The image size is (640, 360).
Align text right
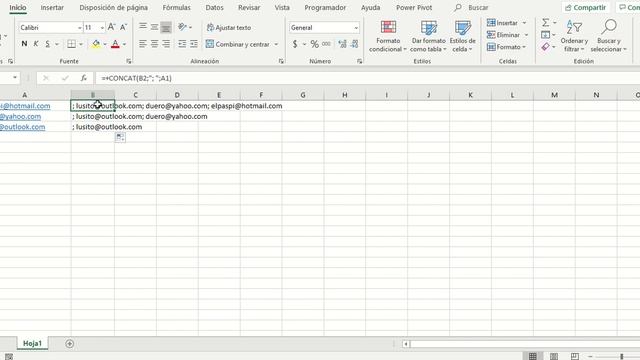point(166,44)
